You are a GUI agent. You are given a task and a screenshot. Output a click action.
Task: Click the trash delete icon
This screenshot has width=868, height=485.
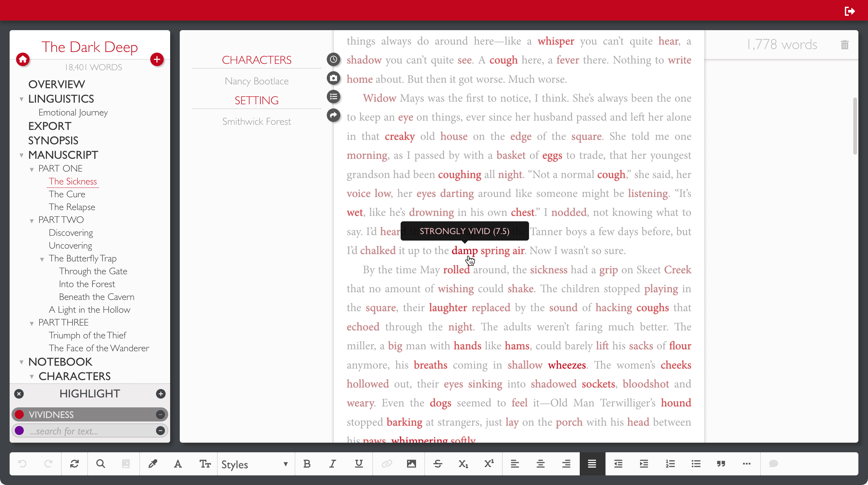click(x=845, y=45)
